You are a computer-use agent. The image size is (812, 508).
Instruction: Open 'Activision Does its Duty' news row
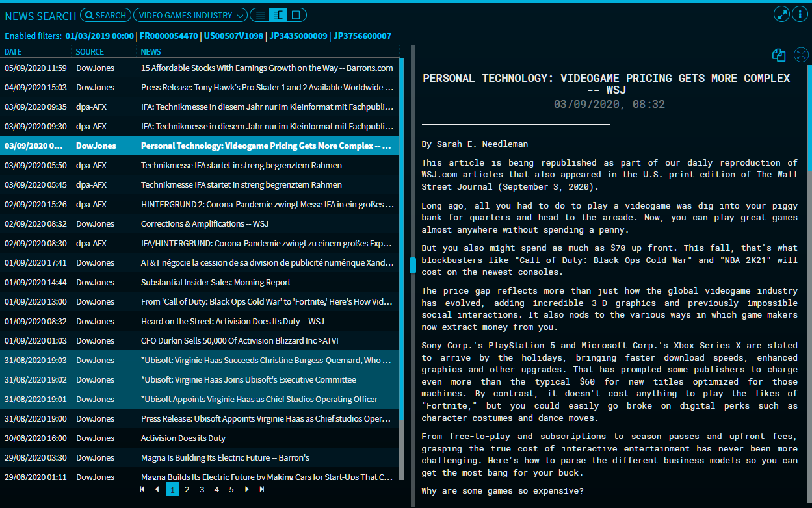click(183, 438)
